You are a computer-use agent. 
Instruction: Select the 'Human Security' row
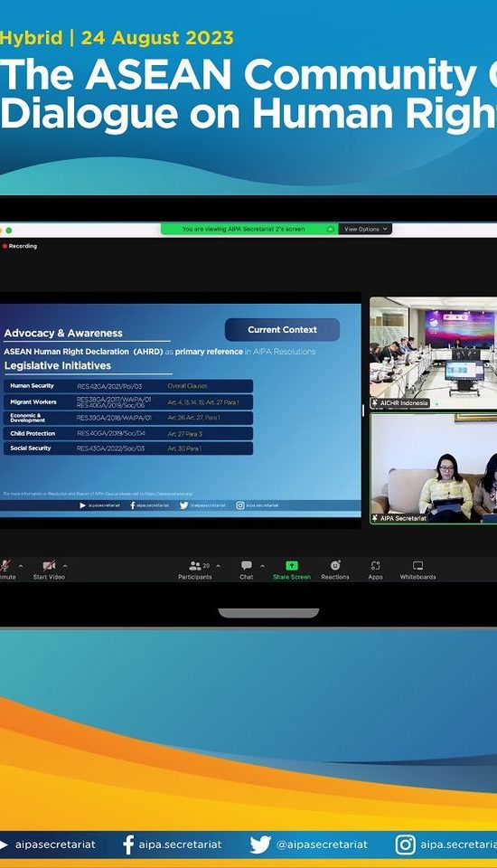[128, 386]
